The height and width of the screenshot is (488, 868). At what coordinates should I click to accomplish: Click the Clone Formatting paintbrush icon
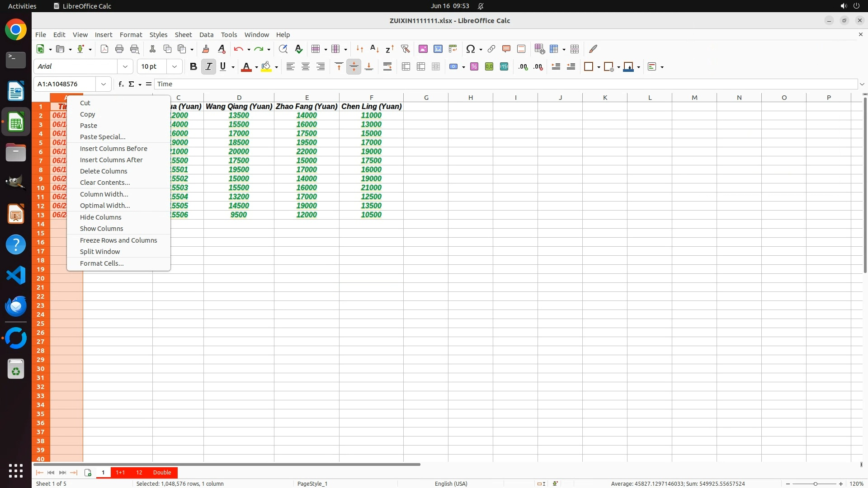(x=206, y=49)
